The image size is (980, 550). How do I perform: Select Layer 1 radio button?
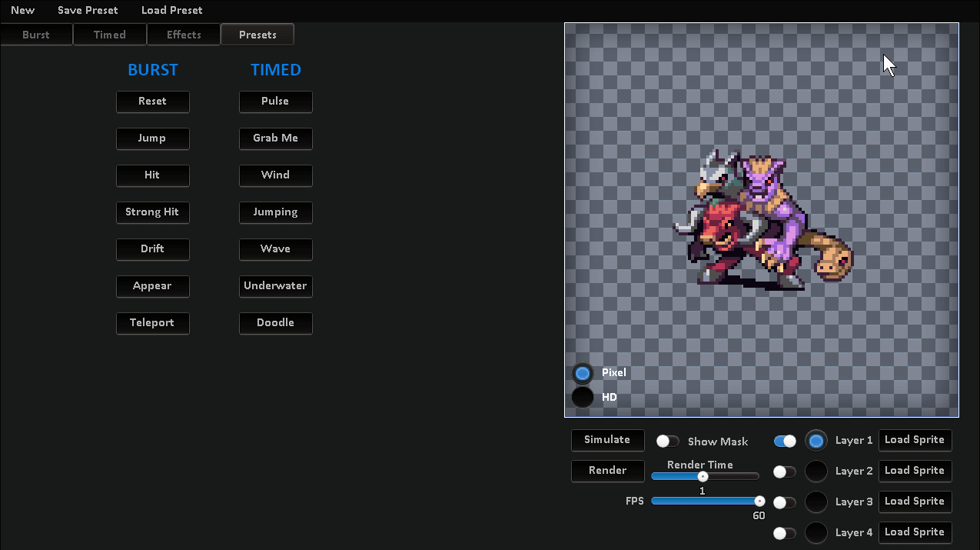pos(816,441)
